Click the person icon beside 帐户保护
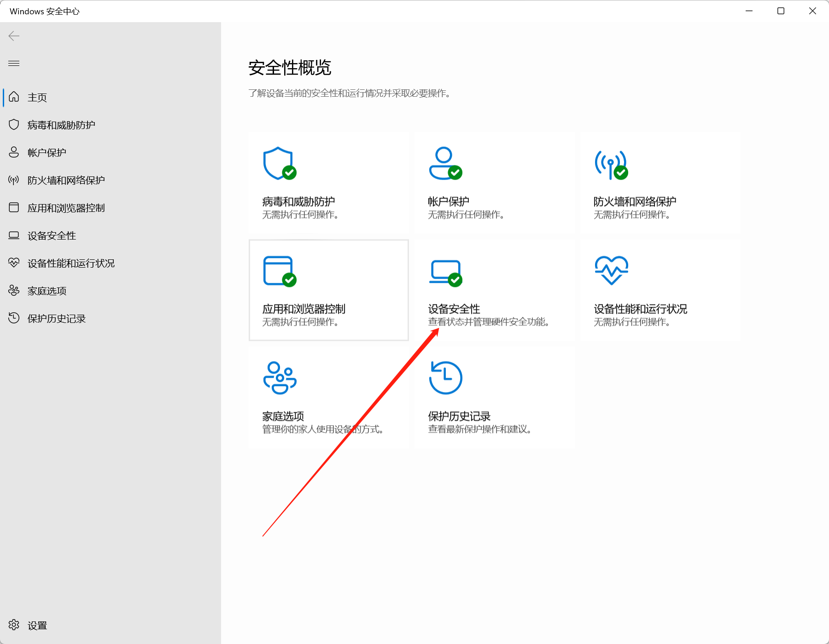The width and height of the screenshot is (829, 644). coord(14,152)
